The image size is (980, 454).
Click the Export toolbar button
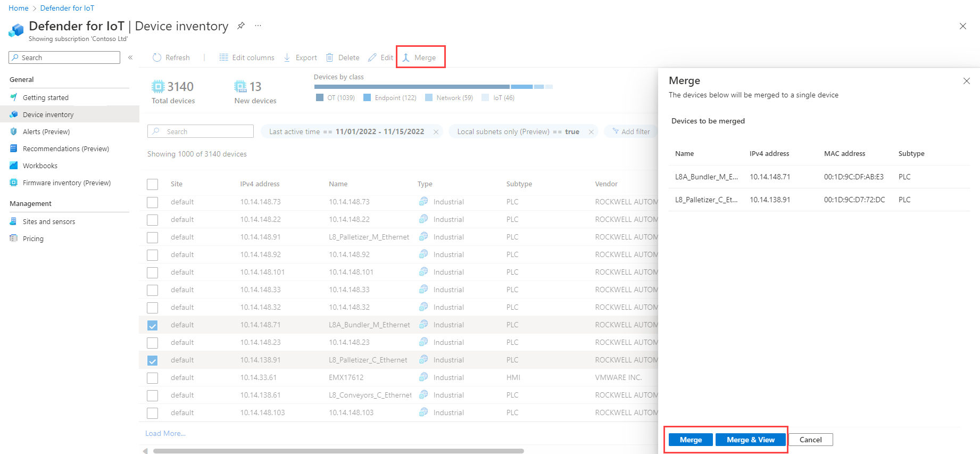pos(300,57)
